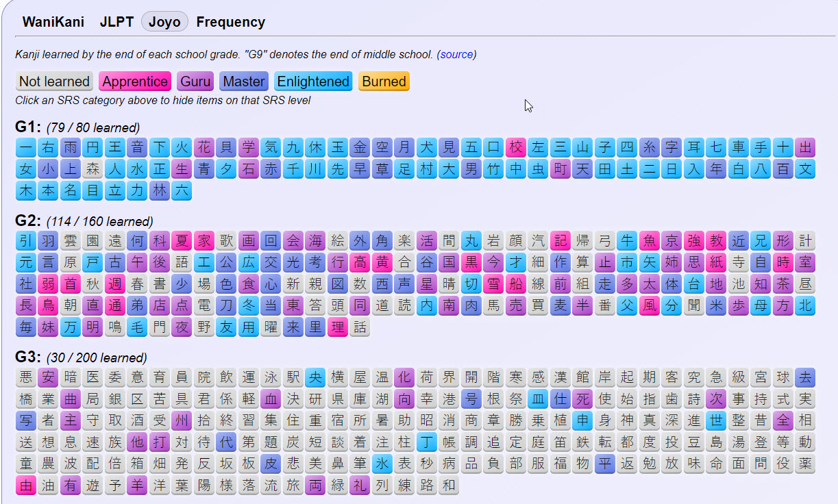838x504 pixels.
Task: Select the 草 kanji tile
Action: 382,169
